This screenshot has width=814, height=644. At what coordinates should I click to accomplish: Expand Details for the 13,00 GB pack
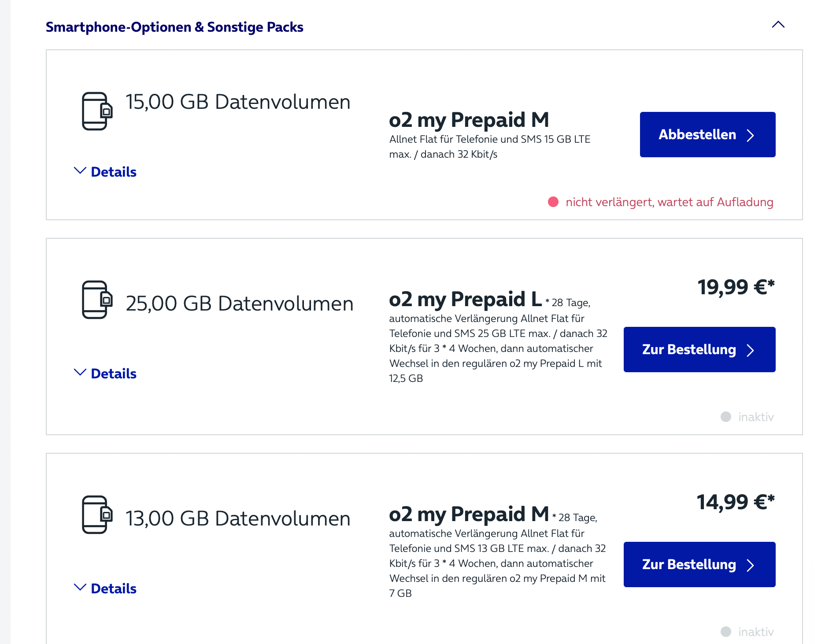105,588
